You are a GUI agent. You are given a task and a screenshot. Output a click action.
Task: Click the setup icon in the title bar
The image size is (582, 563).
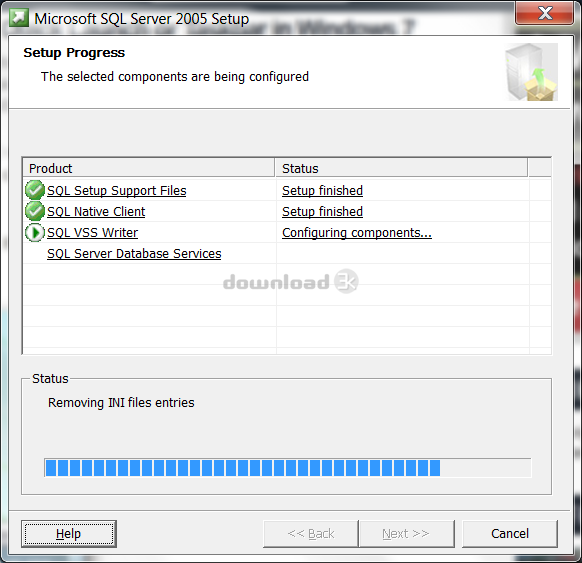point(19,18)
